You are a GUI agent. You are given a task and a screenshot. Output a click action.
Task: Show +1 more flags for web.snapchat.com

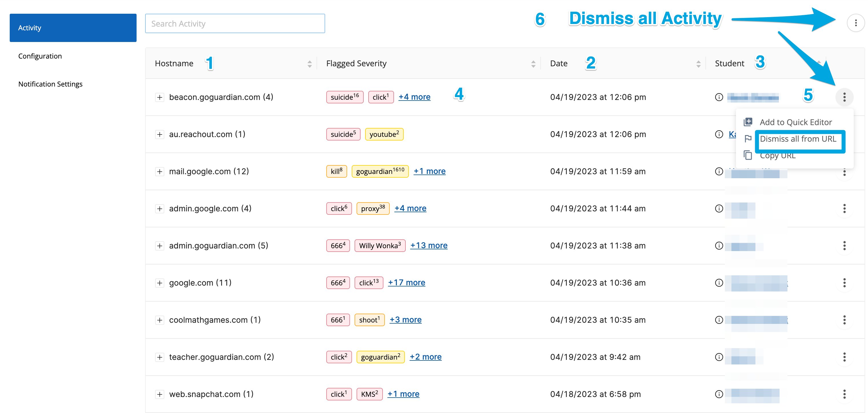coord(403,394)
